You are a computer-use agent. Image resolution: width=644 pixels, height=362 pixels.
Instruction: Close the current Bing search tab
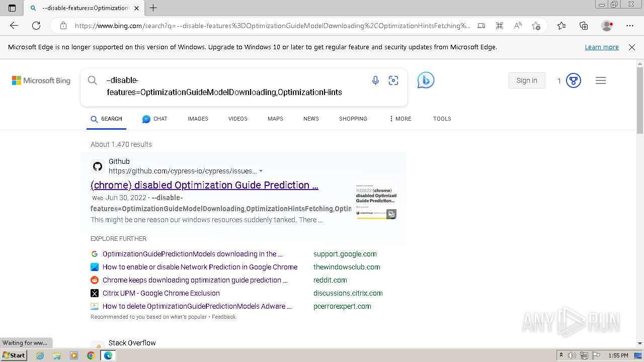136,8
